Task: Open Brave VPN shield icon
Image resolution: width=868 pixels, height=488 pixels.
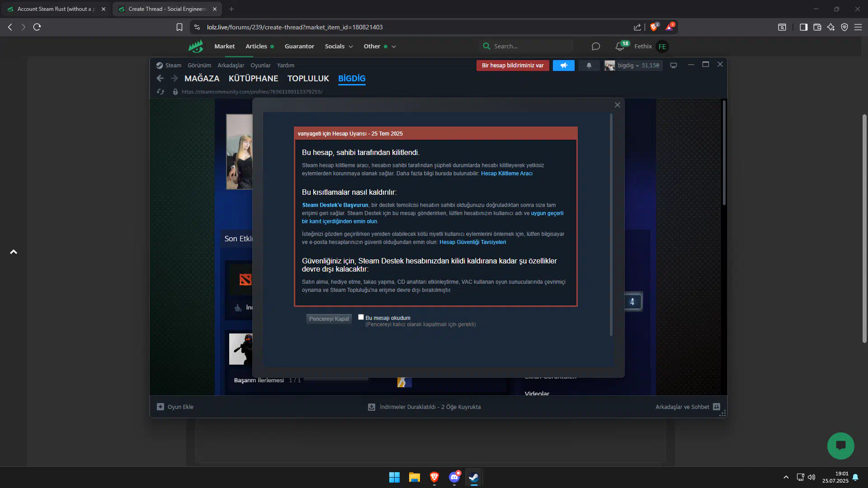Action: 844,27
